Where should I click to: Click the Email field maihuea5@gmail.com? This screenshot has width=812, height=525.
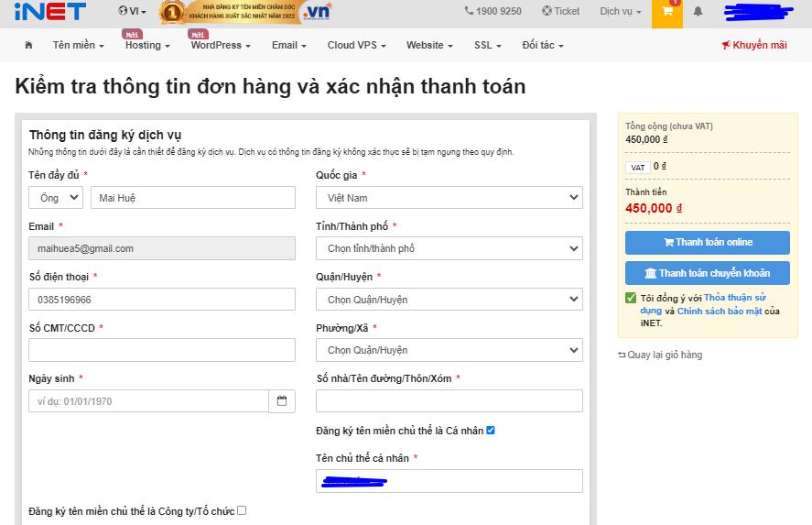click(162, 248)
